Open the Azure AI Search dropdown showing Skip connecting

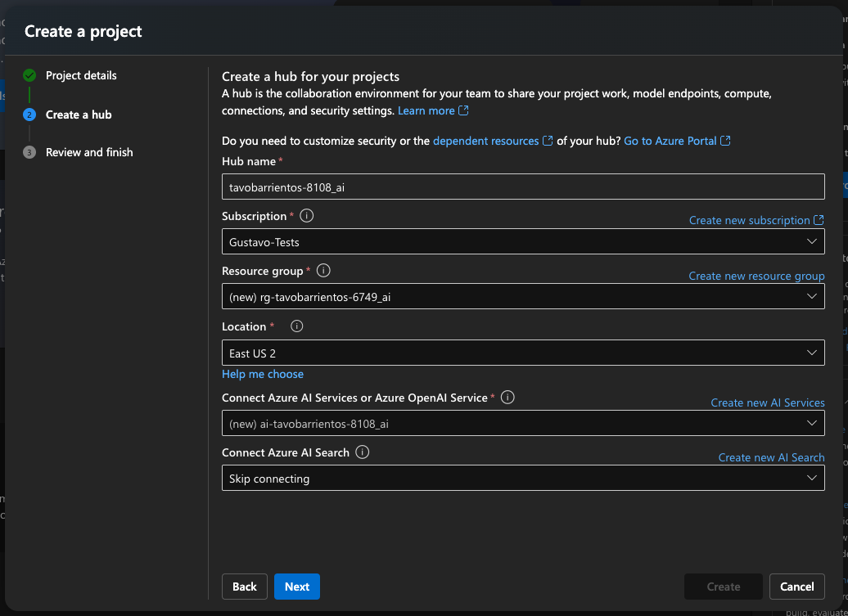(523, 479)
